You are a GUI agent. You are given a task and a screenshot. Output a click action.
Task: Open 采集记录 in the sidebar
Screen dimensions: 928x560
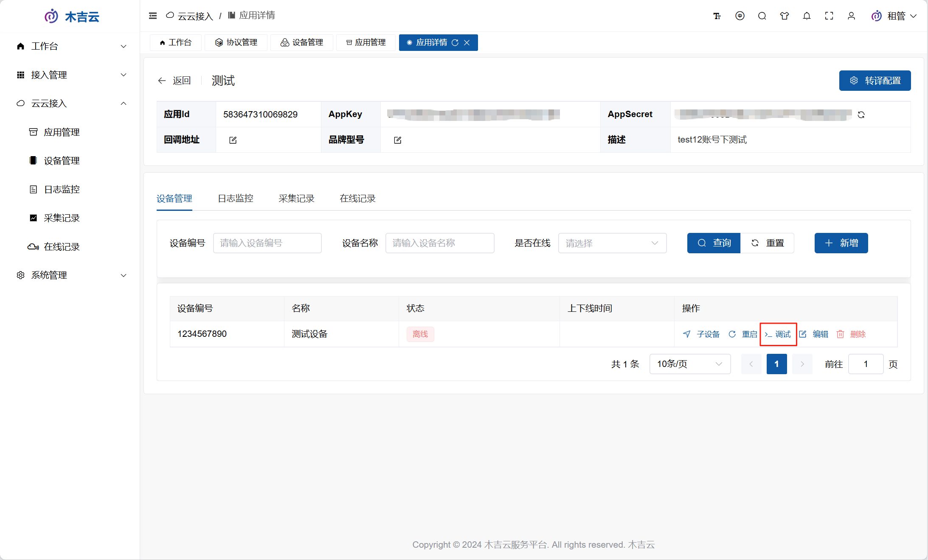click(x=70, y=218)
